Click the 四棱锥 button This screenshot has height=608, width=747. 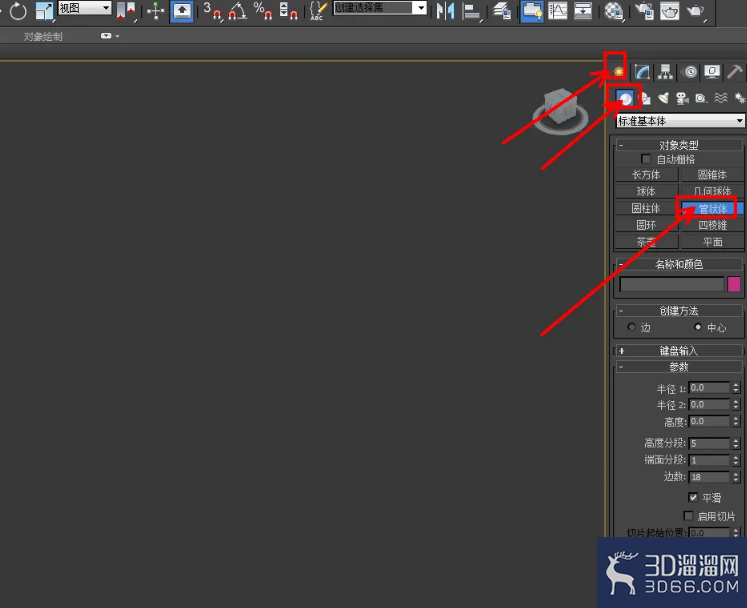[x=712, y=225]
